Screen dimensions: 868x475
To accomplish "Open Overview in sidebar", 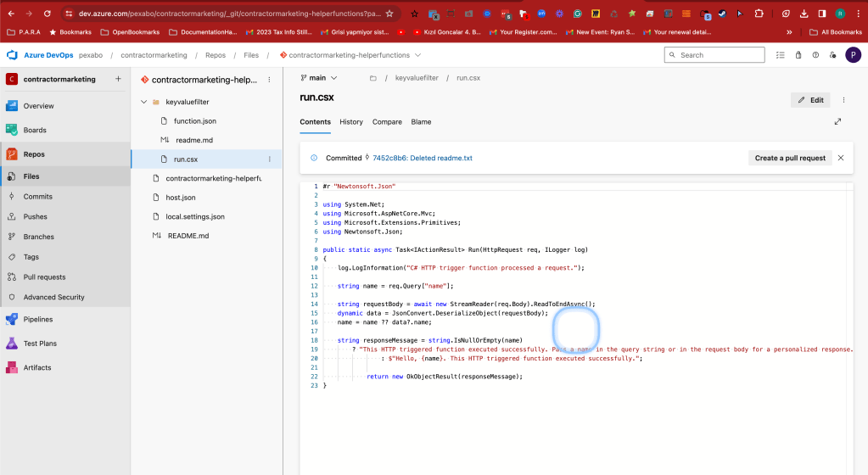I will click(x=38, y=106).
